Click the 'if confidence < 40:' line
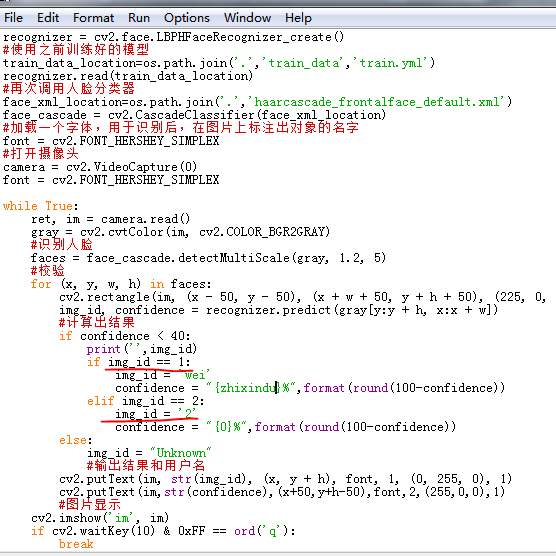The width and height of the screenshot is (556, 556). tap(125, 336)
